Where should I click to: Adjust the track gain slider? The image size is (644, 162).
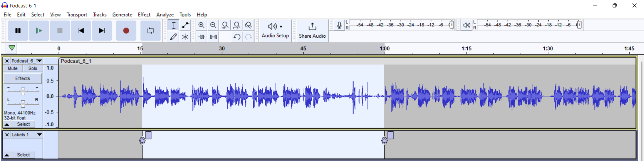[23, 91]
